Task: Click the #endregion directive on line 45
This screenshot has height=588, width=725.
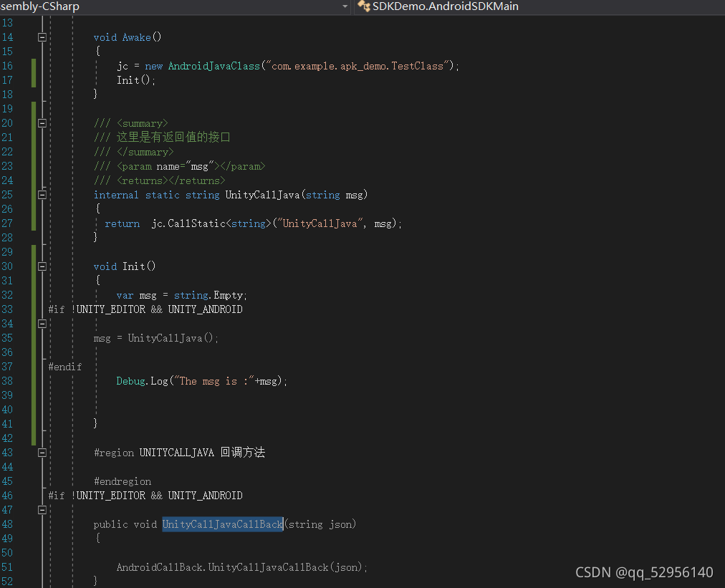Action: (x=123, y=482)
